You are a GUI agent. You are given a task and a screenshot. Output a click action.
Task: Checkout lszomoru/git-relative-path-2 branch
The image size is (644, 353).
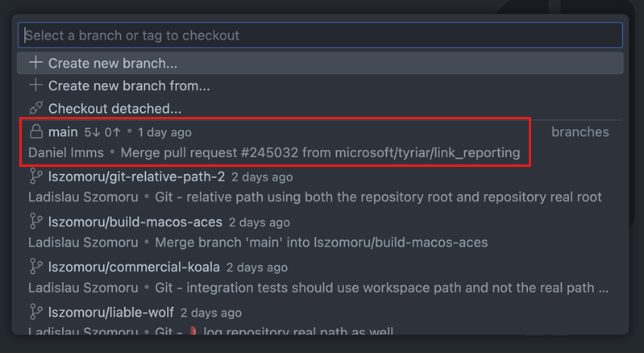click(136, 176)
